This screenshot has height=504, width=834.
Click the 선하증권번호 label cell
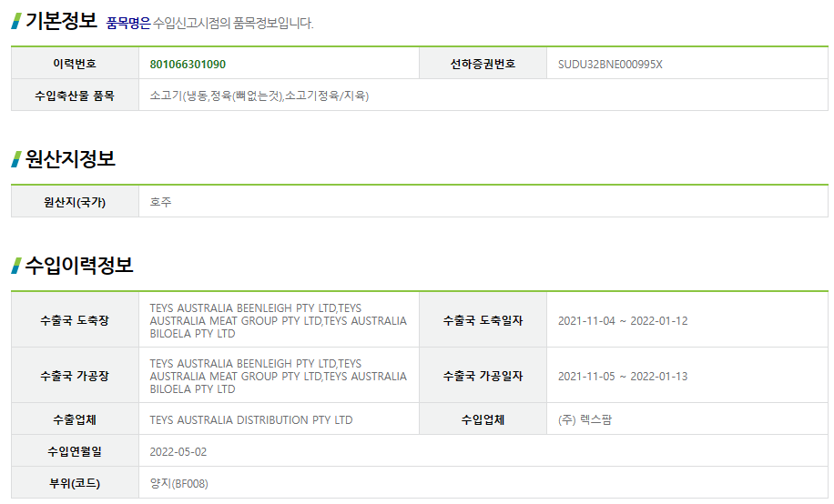pyautogui.click(x=483, y=64)
